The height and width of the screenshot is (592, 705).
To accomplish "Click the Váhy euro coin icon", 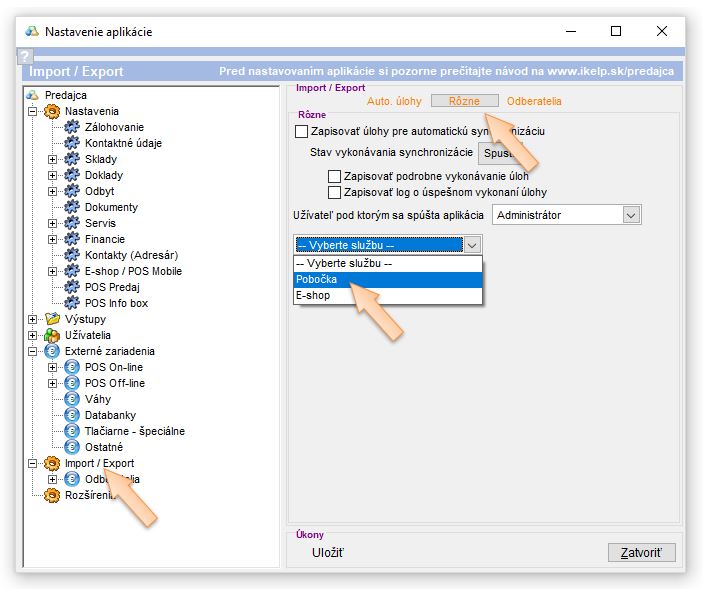I will coord(72,399).
